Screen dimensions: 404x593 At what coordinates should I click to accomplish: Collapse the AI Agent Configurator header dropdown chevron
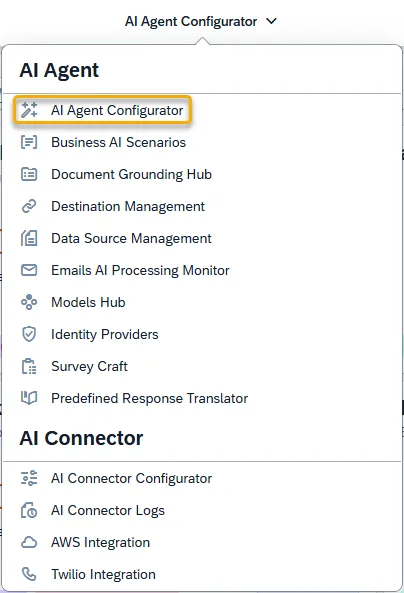click(272, 21)
